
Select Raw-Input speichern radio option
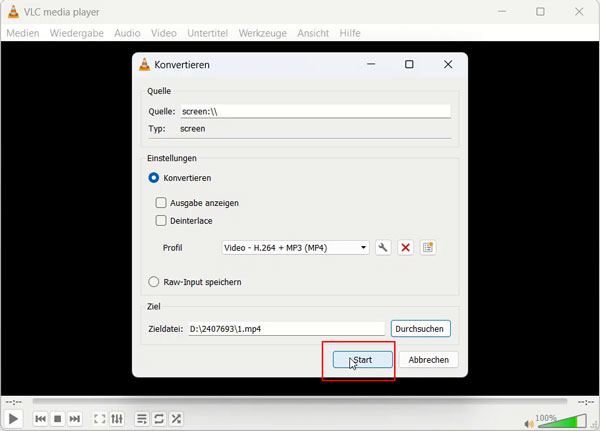(x=153, y=282)
